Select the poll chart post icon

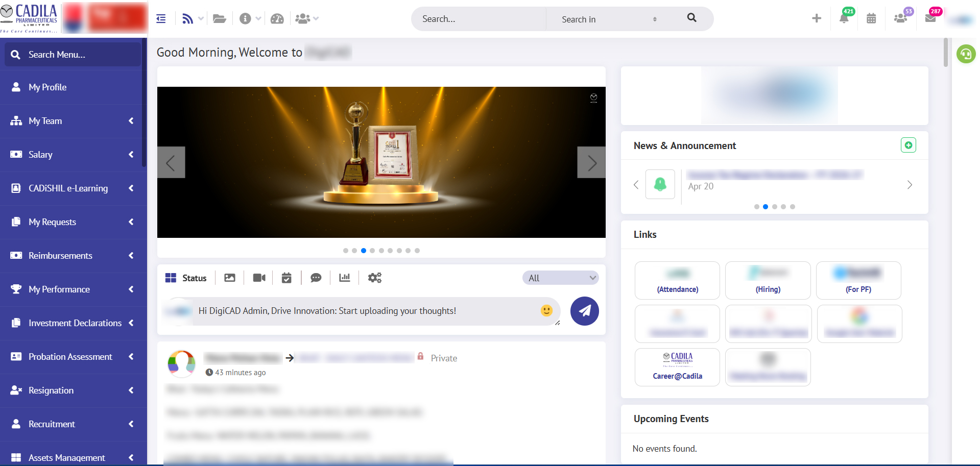click(345, 278)
